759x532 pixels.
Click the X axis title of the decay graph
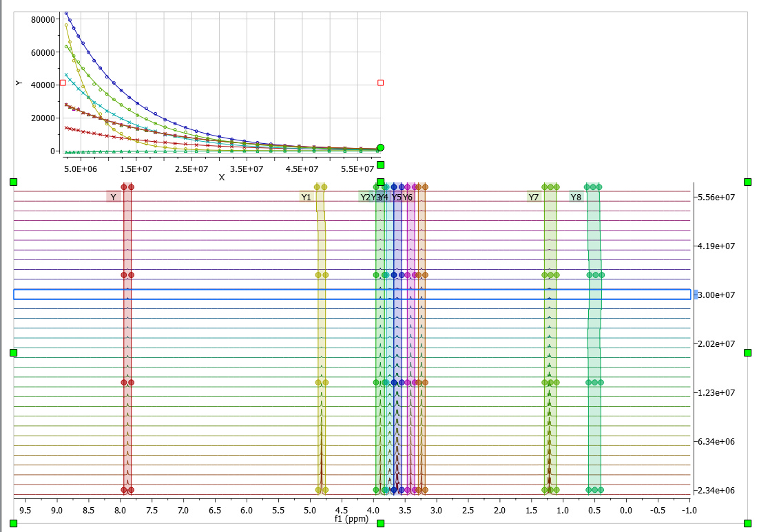[x=222, y=178]
